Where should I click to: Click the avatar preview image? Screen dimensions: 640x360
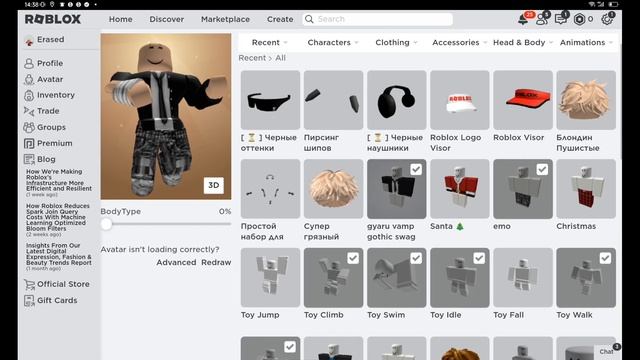coord(166,116)
